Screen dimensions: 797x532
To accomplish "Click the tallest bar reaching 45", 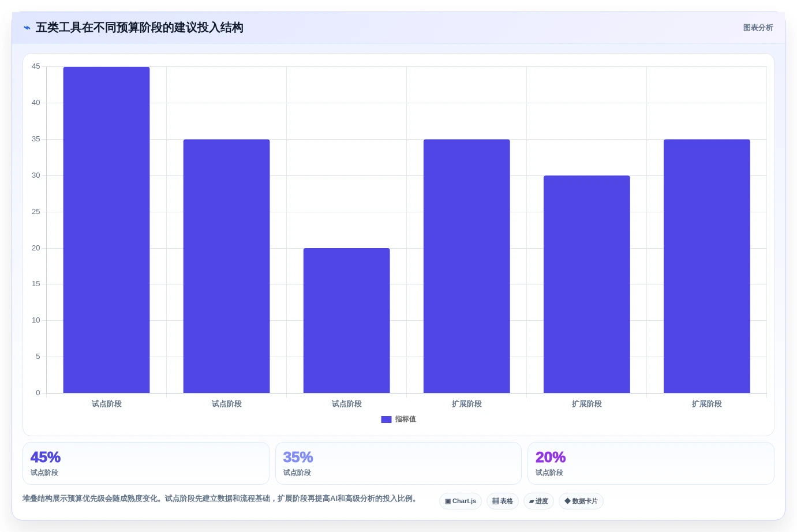I will 106,230.
